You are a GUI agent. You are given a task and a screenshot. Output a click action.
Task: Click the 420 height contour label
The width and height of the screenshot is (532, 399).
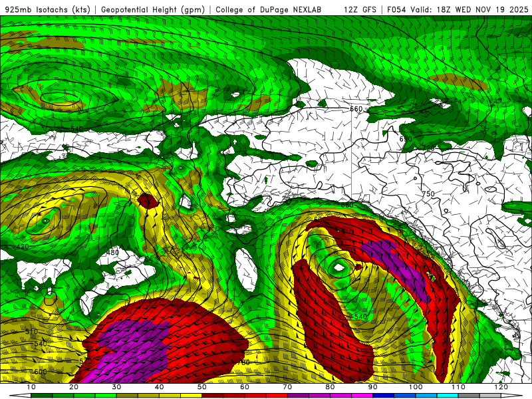coord(23,247)
